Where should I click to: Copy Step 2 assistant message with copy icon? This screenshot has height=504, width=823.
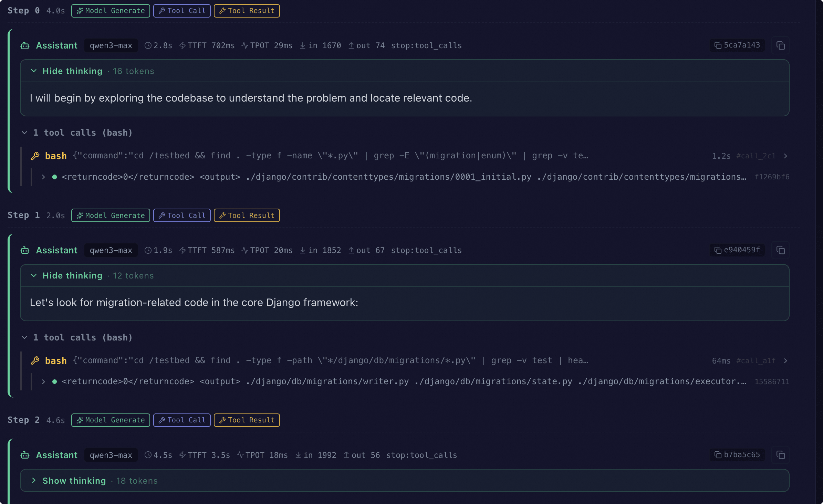780,455
